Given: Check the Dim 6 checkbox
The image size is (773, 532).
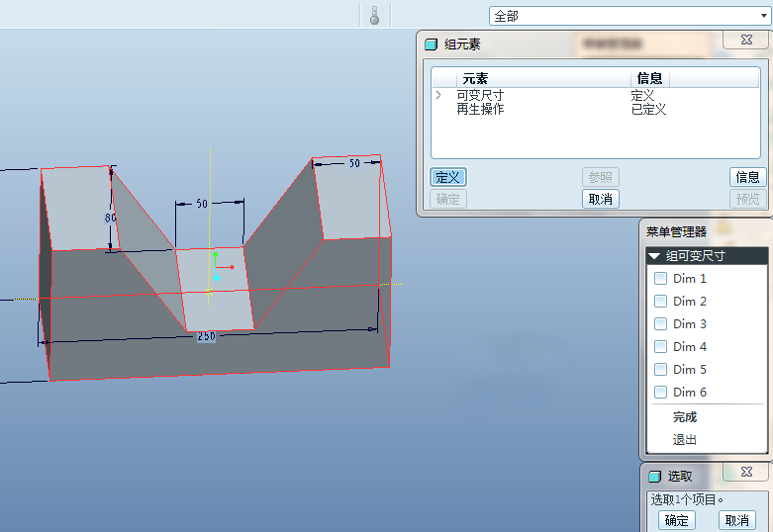Looking at the screenshot, I should click(x=661, y=393).
